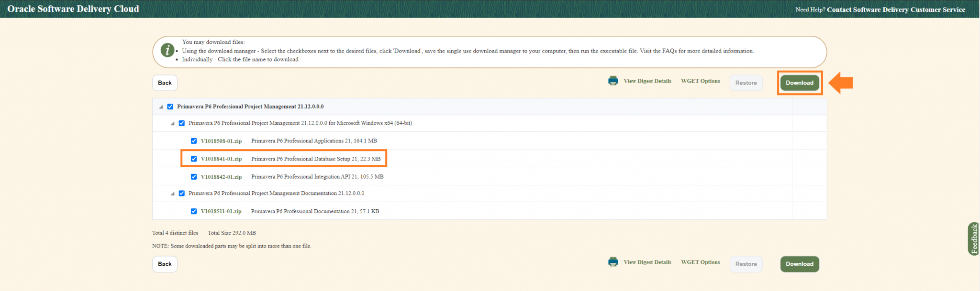Click the top Download button
Viewport: 980px width, 291px height.
pyautogui.click(x=799, y=83)
